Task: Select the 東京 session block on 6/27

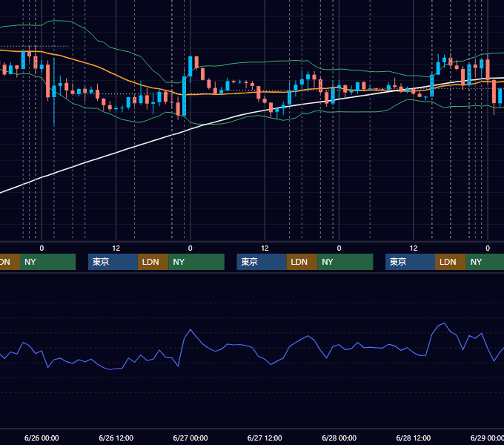Action: (262, 262)
